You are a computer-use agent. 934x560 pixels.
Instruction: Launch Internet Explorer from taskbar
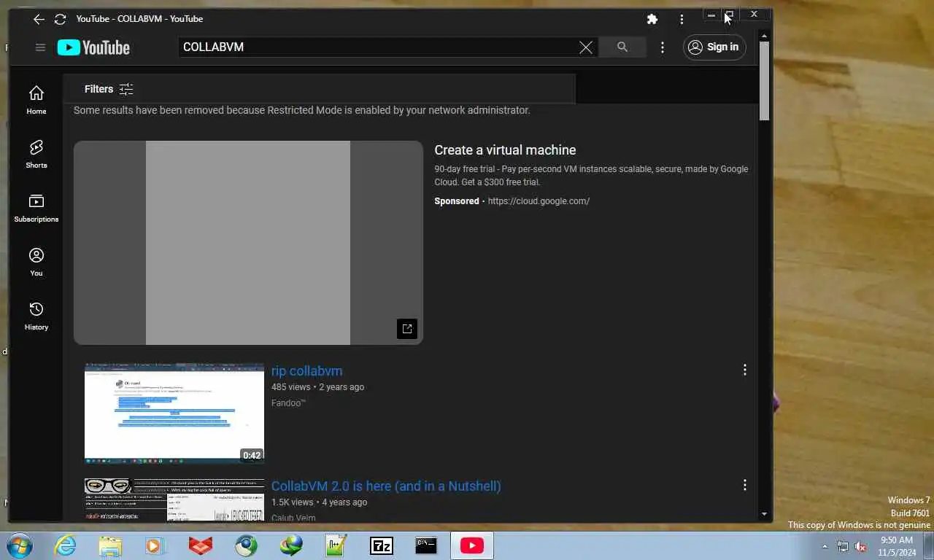tap(66, 545)
